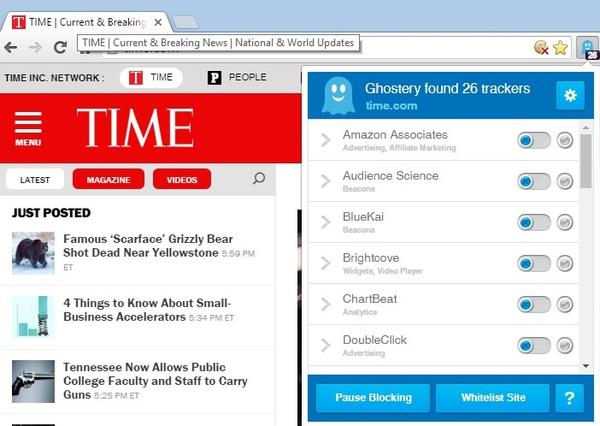Click the time.com link in the Ghostery header
The image size is (600, 426).
coord(391,106)
